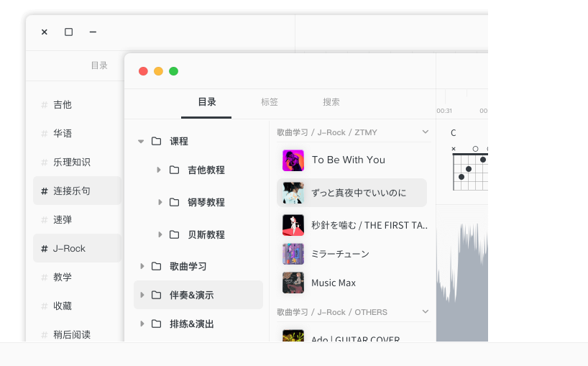Click the folder icon beside 歌曲学习

coord(156,266)
